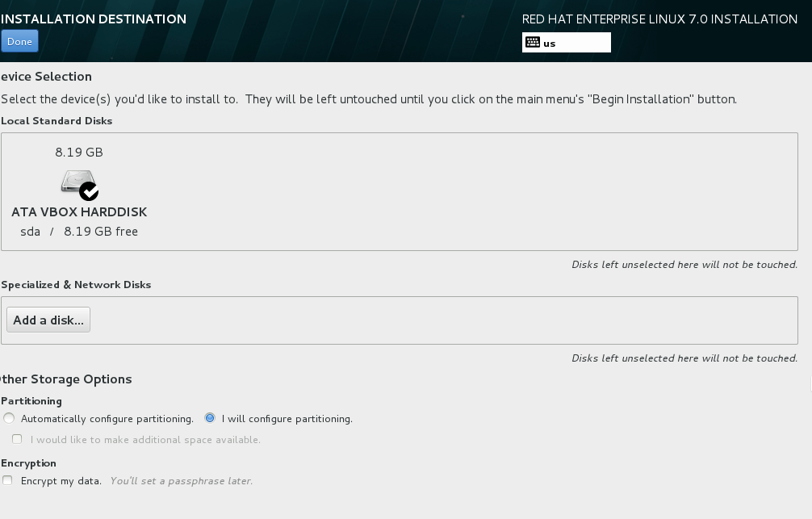Tick the Encrypt my data checkbox
Viewport: 812px width, 519px height.
[7, 480]
